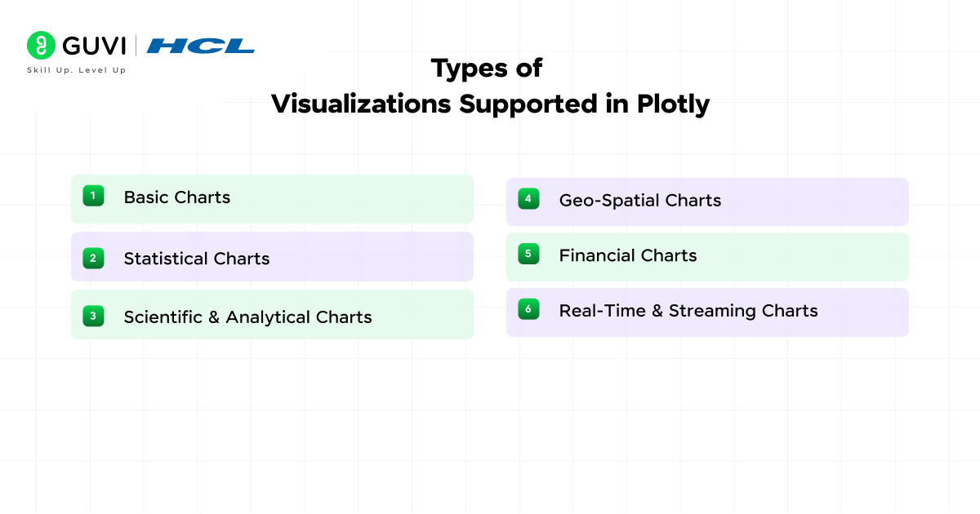Click the blue HCL logo
Image resolution: width=980 pixels, height=514 pixels.
pyautogui.click(x=201, y=46)
